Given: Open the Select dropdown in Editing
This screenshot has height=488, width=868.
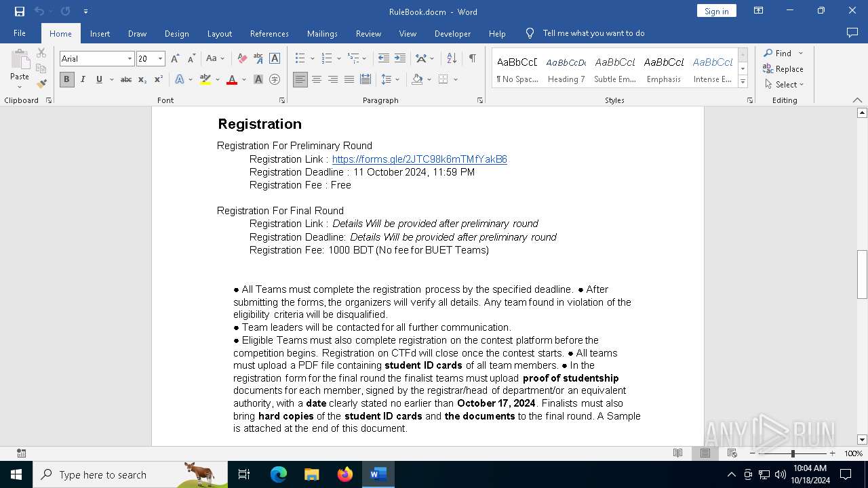Looking at the screenshot, I should 785,85.
